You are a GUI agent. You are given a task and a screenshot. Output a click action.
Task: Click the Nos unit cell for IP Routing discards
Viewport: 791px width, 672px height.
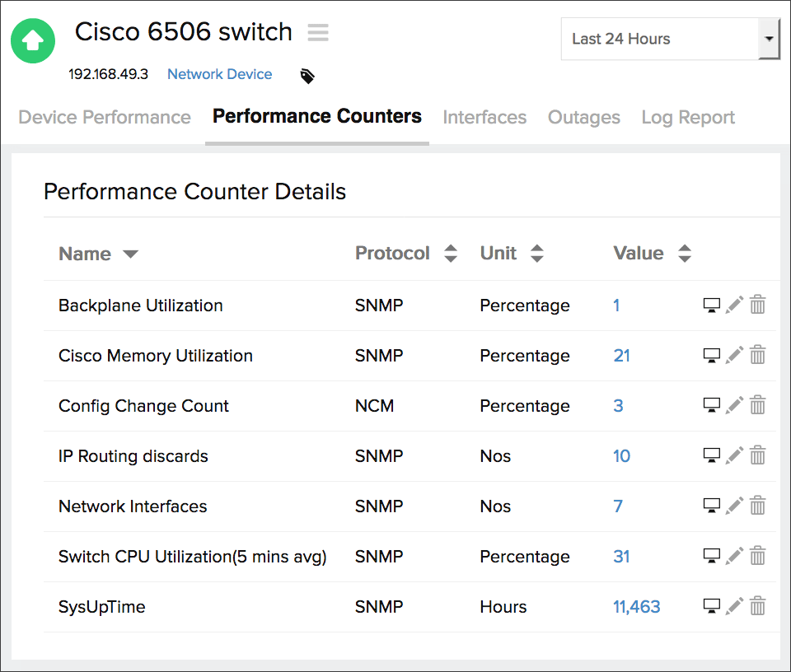[x=495, y=456]
